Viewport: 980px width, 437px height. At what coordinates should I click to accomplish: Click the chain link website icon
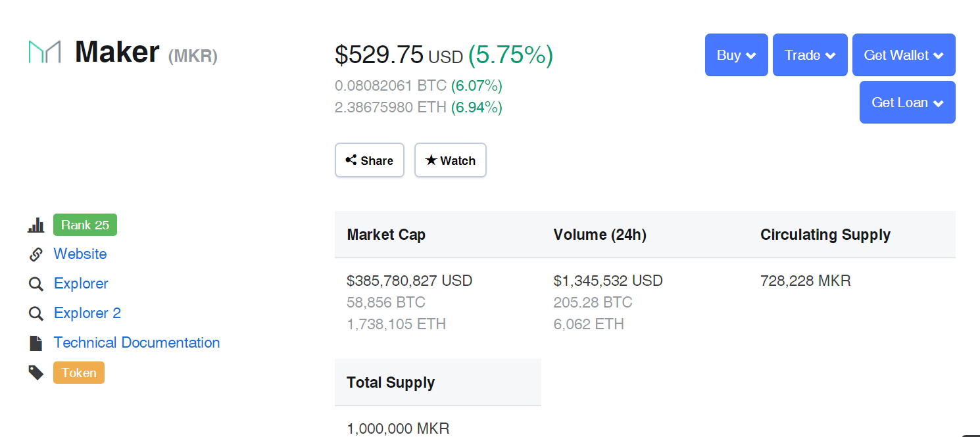point(36,254)
